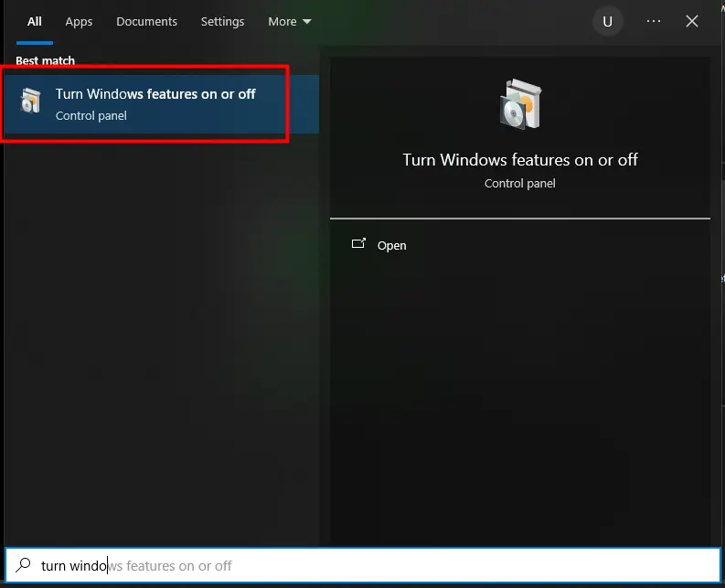Select the Documents search tab
The image size is (725, 588).
tap(146, 21)
